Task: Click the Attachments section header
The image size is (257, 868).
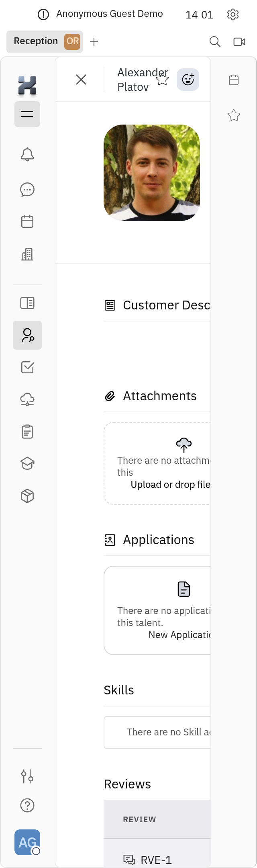Action: click(151, 396)
